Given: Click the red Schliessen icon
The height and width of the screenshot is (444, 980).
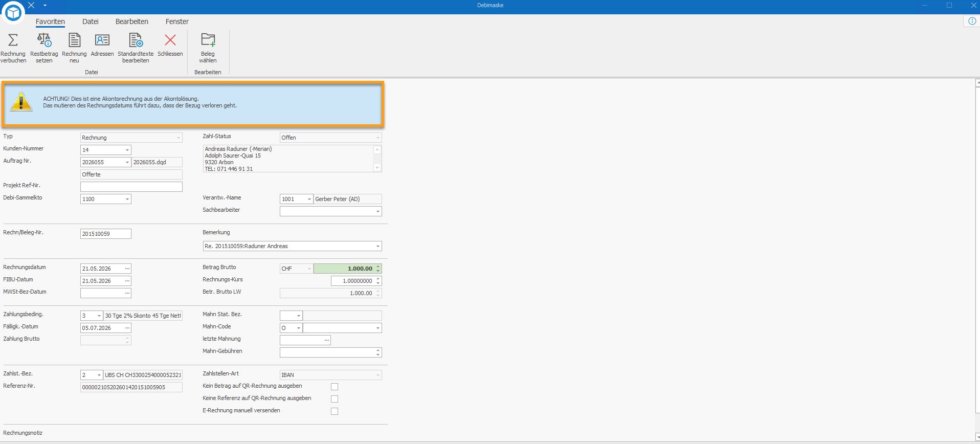Looking at the screenshot, I should pyautogui.click(x=170, y=40).
